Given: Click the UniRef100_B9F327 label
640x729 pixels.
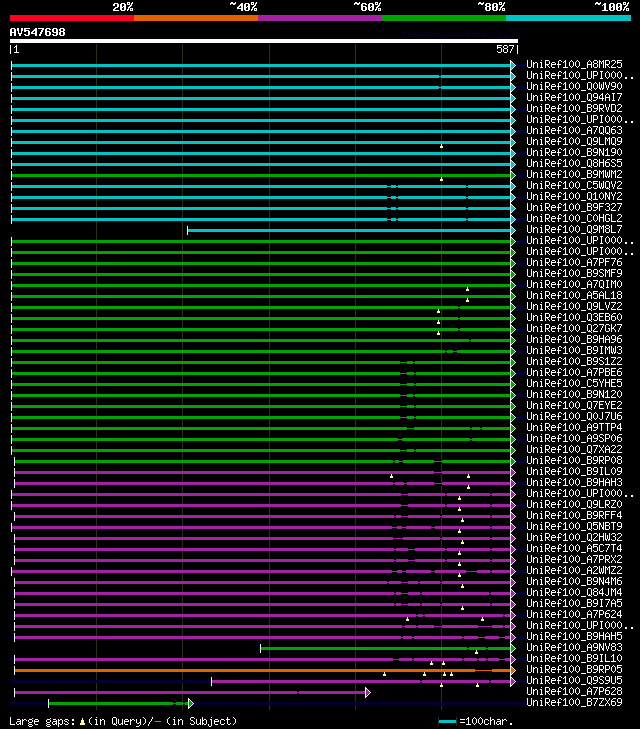Looking at the screenshot, I should [x=574, y=207].
